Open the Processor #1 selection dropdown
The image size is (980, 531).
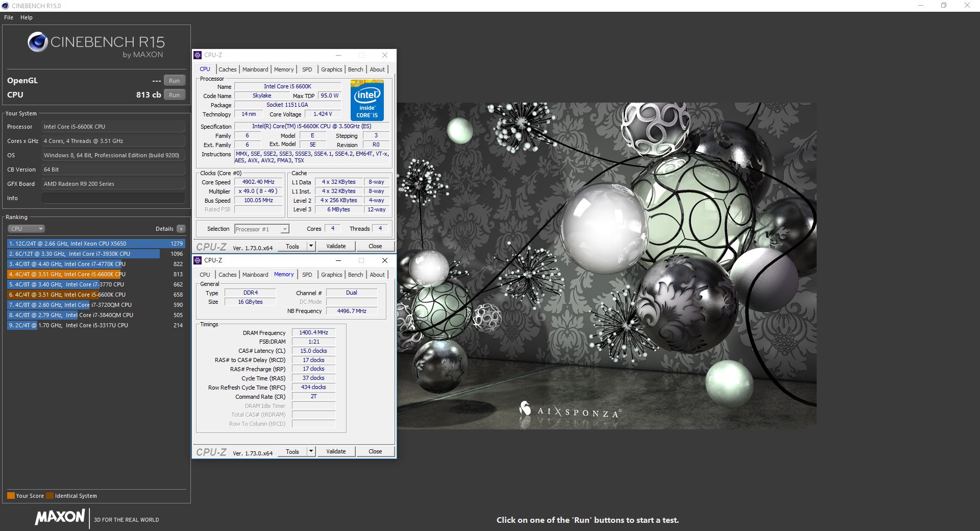262,229
